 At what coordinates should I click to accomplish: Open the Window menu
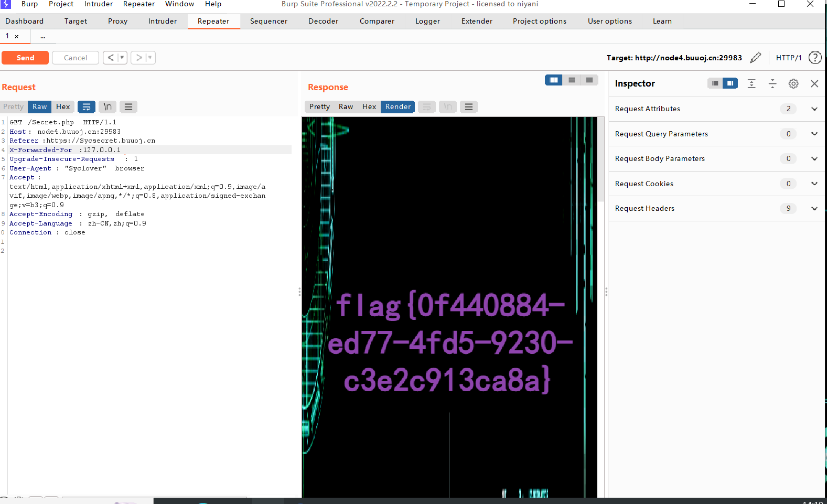pyautogui.click(x=180, y=4)
